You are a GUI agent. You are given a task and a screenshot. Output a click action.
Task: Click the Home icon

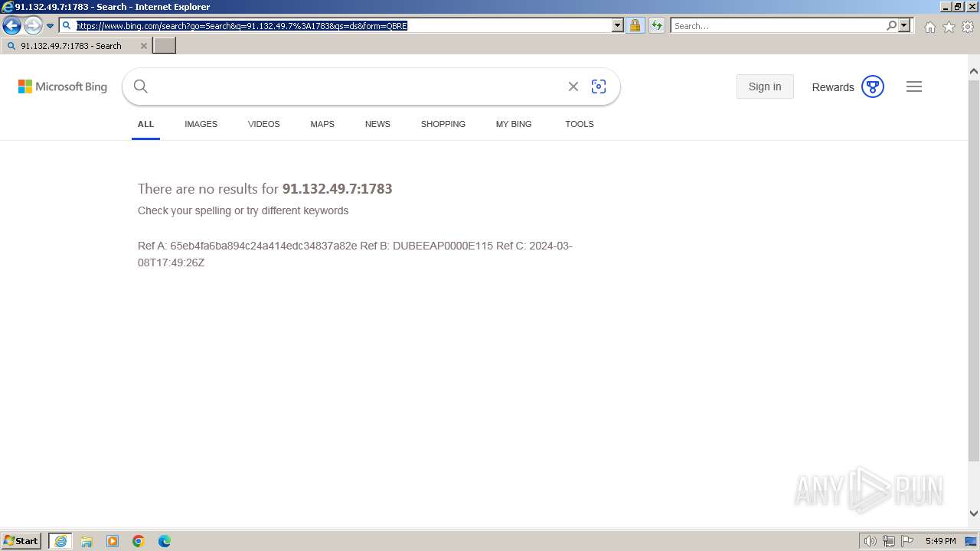pos(929,27)
